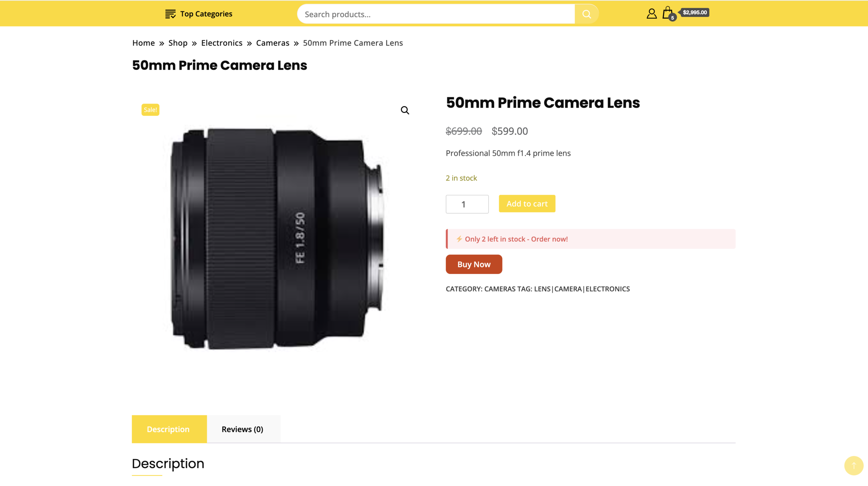Screen dimensions: 868x486
Task: Click the product image zoom magnifier
Action: tap(405, 110)
